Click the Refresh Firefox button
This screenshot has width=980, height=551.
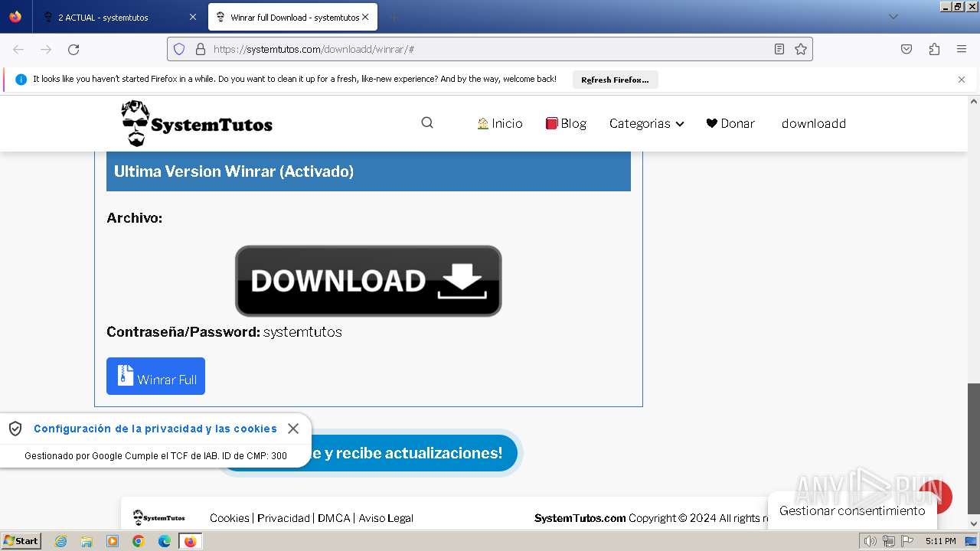tap(615, 80)
